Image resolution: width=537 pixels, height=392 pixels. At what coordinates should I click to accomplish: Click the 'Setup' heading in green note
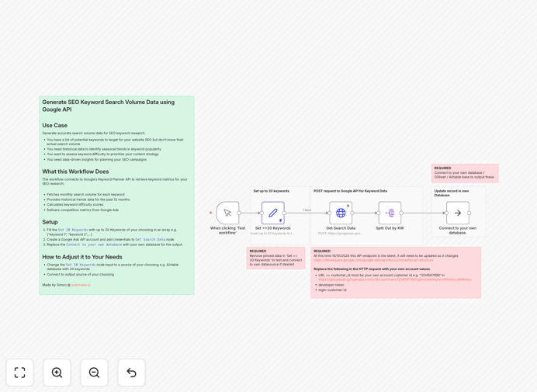click(x=50, y=222)
